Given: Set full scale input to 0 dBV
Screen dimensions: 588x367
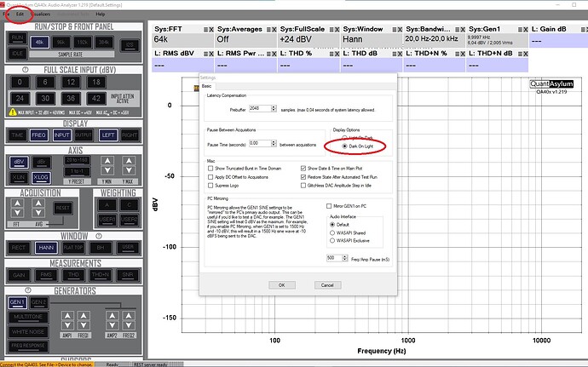Looking at the screenshot, I should (x=20, y=82).
